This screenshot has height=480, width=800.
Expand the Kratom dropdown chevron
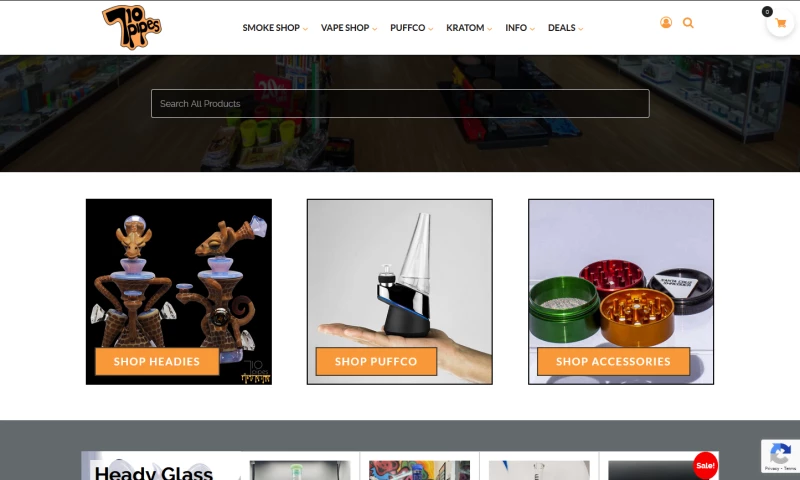pos(489,29)
